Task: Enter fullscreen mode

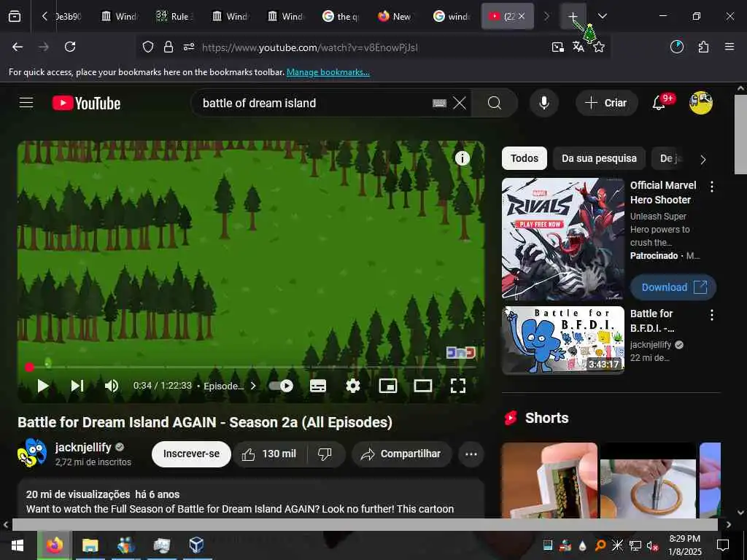Action: pyautogui.click(x=458, y=386)
